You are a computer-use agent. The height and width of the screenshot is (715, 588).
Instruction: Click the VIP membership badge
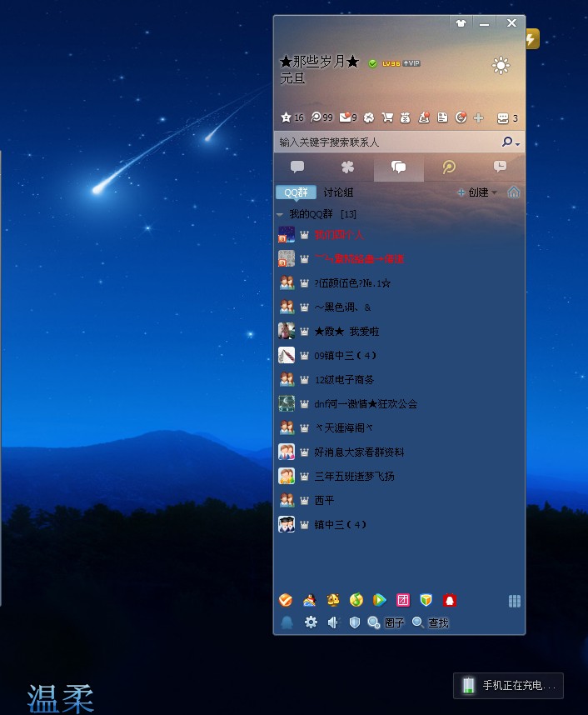click(411, 63)
